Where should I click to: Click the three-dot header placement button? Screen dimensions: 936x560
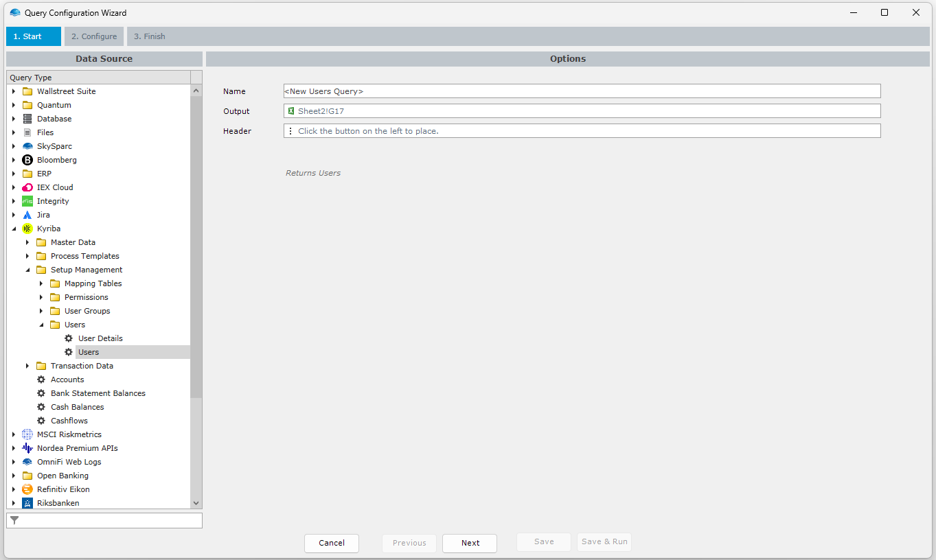coord(290,130)
